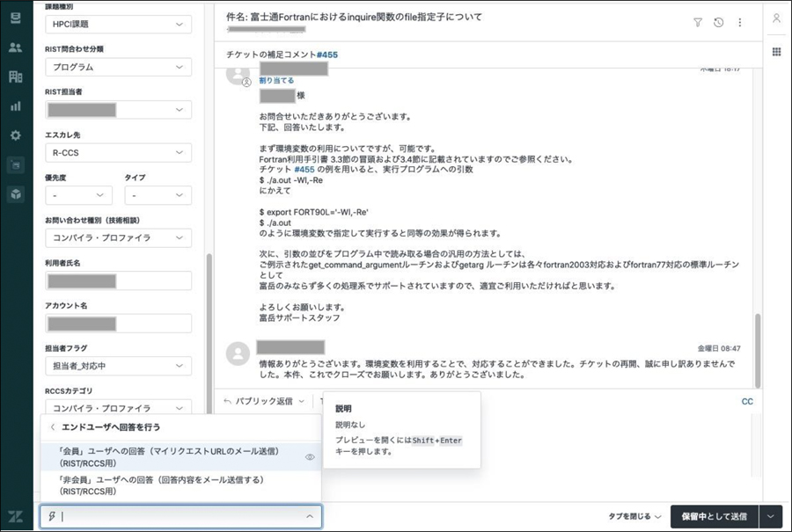Open user context person icon on right
Viewport: 792px width, 532px height.
776,18
